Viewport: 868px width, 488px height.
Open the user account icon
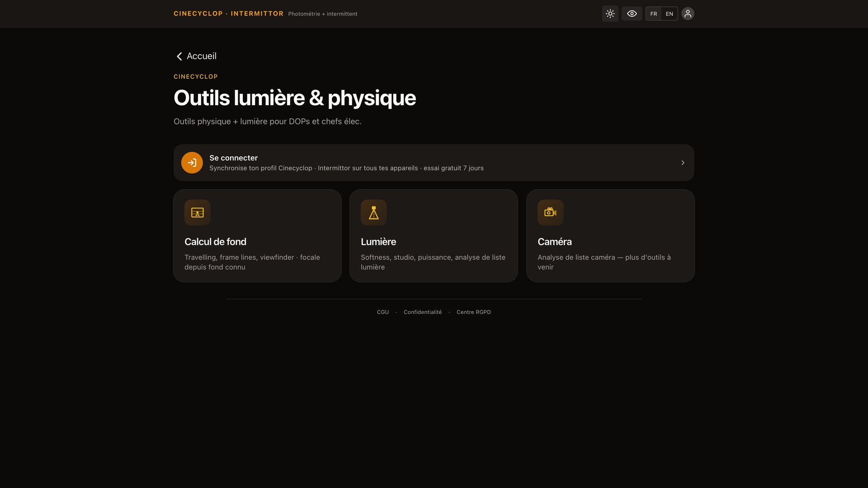click(x=688, y=14)
